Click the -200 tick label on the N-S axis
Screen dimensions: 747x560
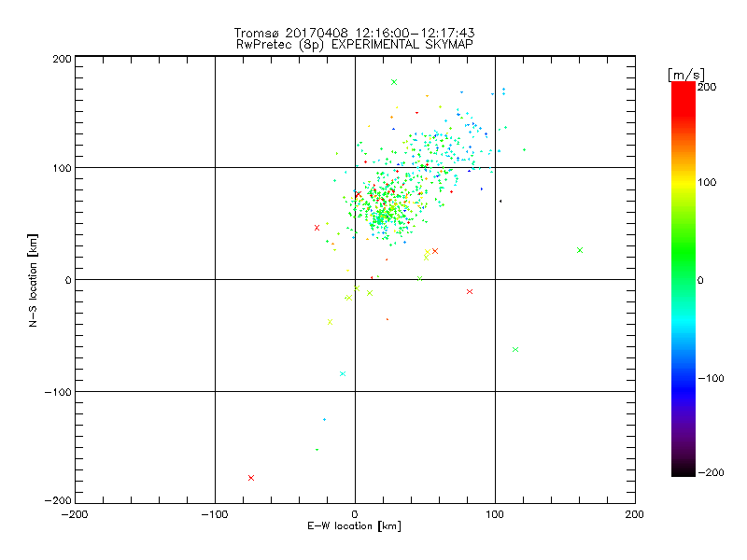[58, 500]
